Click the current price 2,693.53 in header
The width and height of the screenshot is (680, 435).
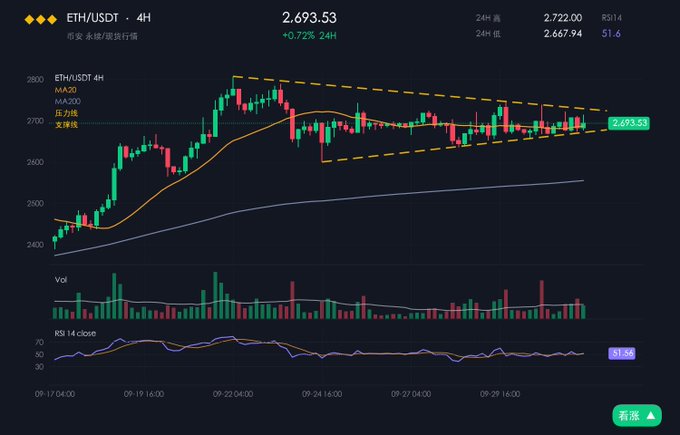coord(309,18)
